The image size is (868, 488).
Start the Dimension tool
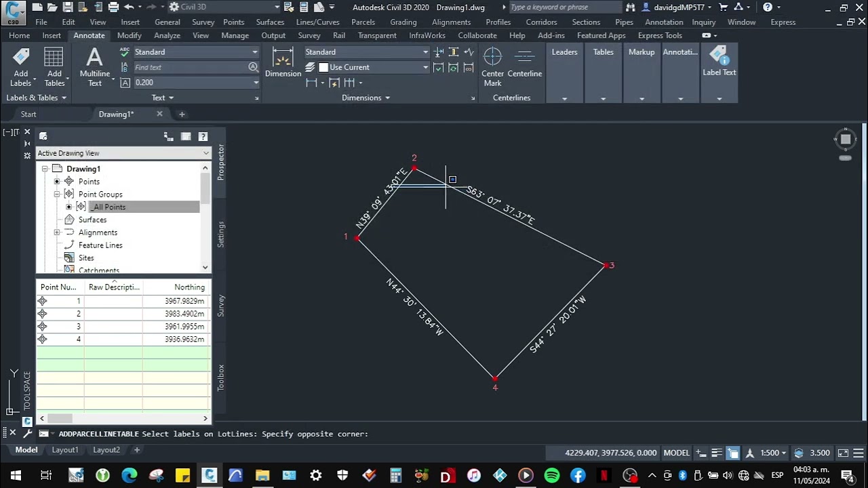coord(283,62)
